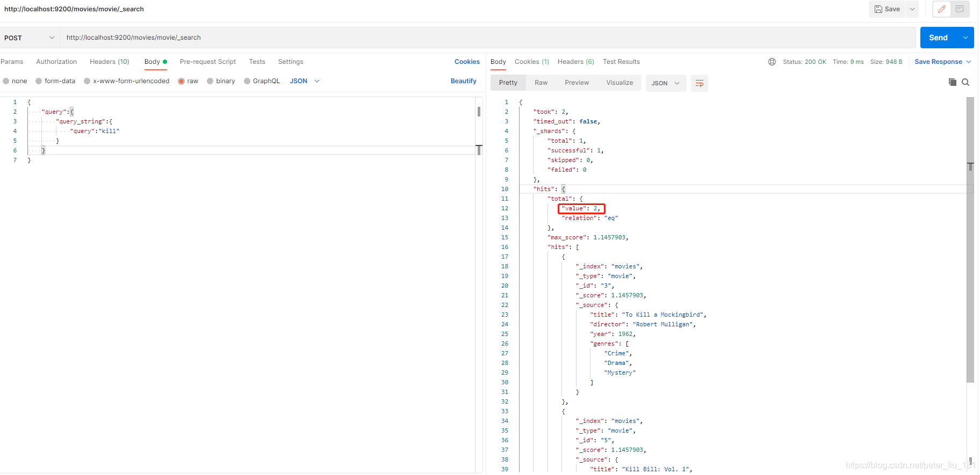Click the globe network icon beside Status
This screenshot has width=980, height=475.
772,62
